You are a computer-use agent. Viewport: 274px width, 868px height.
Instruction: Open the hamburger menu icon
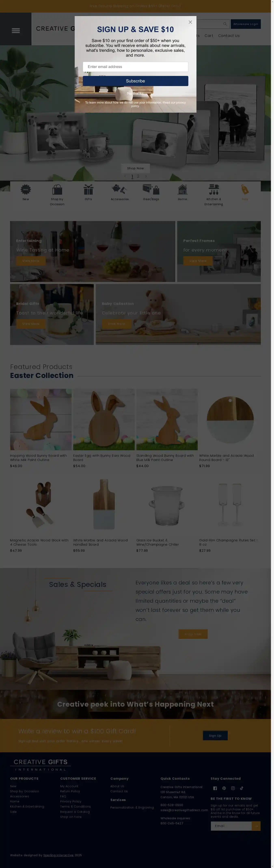[16, 31]
